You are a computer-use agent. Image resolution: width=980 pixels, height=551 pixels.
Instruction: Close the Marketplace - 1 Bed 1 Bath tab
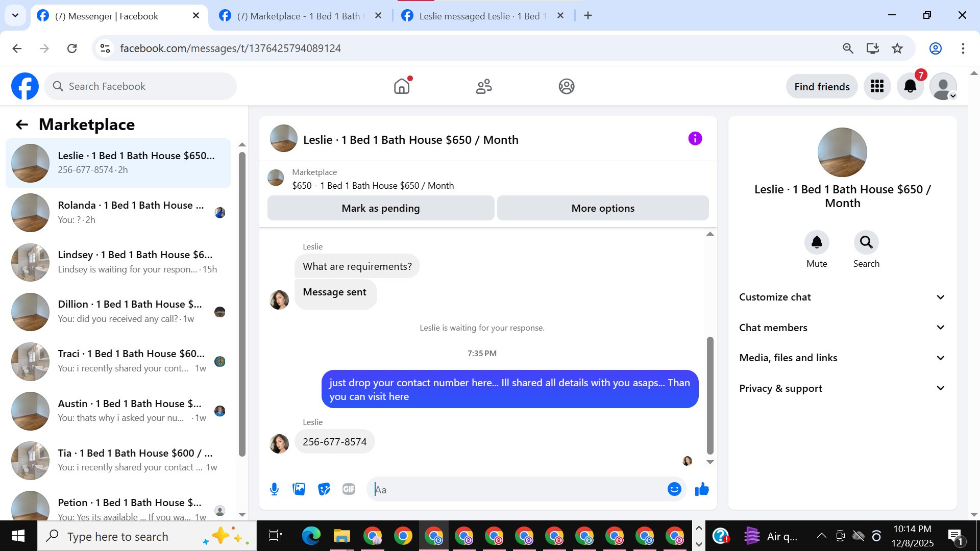click(378, 15)
